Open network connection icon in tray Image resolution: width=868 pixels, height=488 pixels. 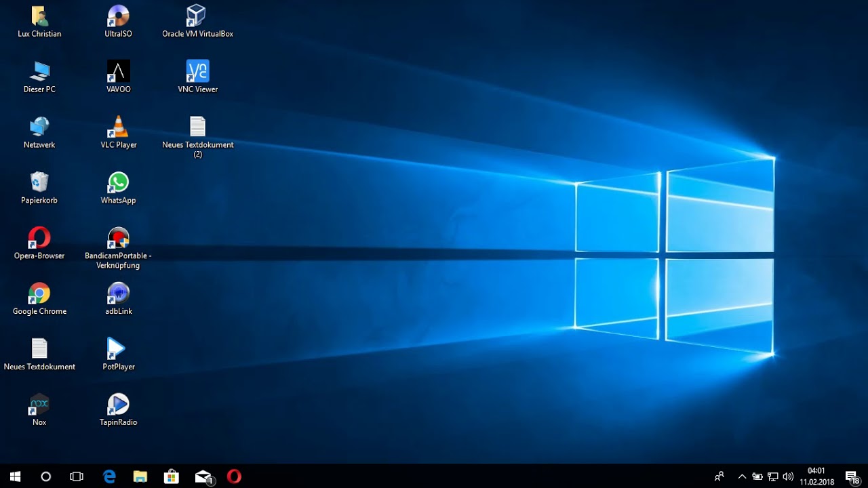772,476
